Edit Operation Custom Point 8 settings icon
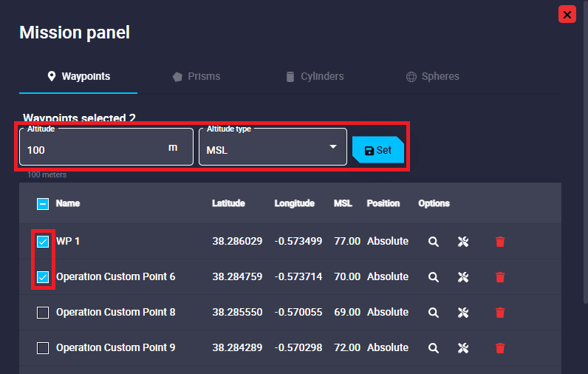Viewport: 588px width, 374px height. (x=463, y=313)
